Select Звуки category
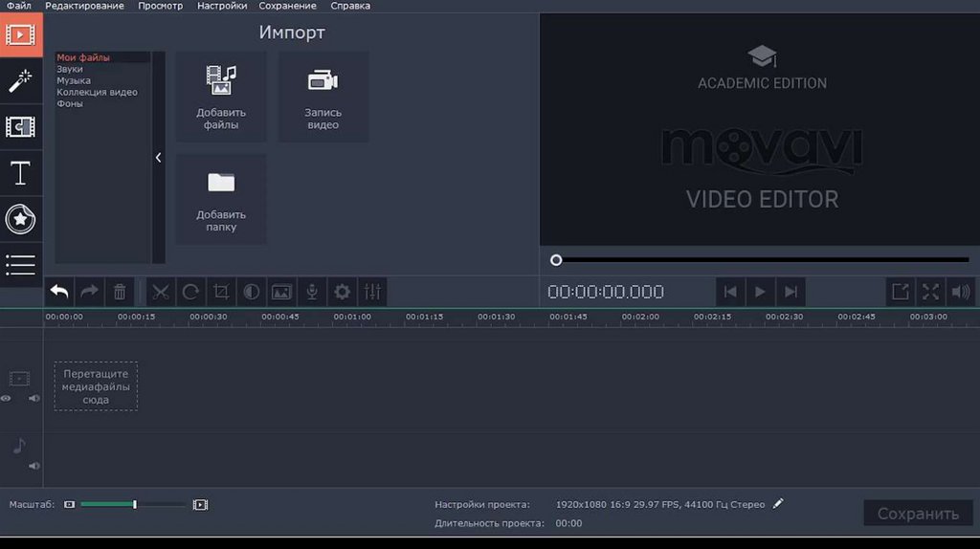 pos(69,69)
